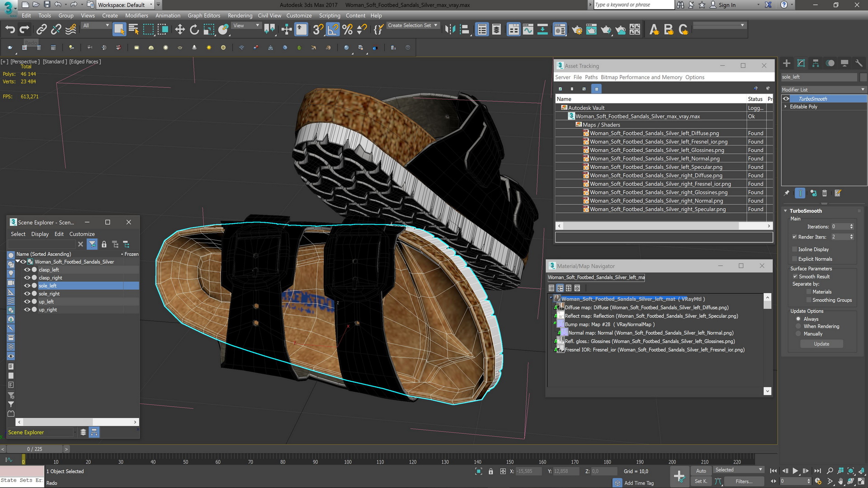Collapse the Woman_Soft_Footbed_Sandals_Silver tree node
Screen dimensions: 868x488
[x=18, y=262]
